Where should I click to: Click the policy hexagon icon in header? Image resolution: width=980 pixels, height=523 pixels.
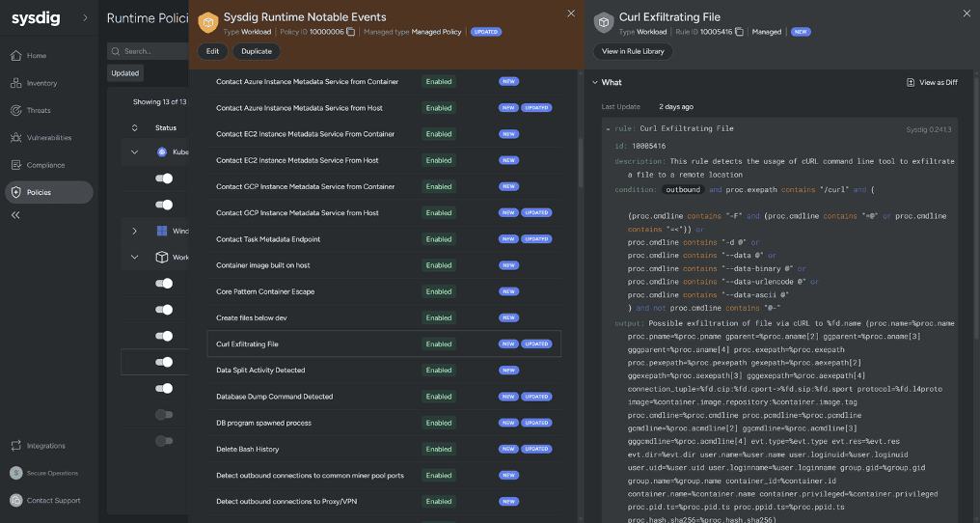pos(208,22)
